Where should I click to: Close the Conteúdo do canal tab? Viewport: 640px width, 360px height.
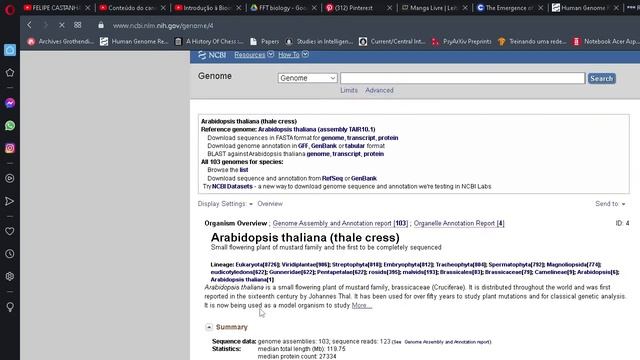tap(163, 8)
